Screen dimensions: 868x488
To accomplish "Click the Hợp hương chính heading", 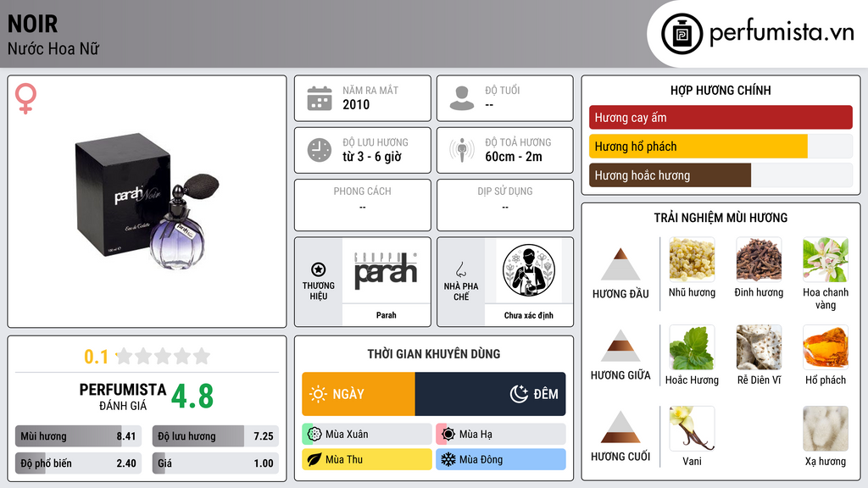I will (x=721, y=90).
